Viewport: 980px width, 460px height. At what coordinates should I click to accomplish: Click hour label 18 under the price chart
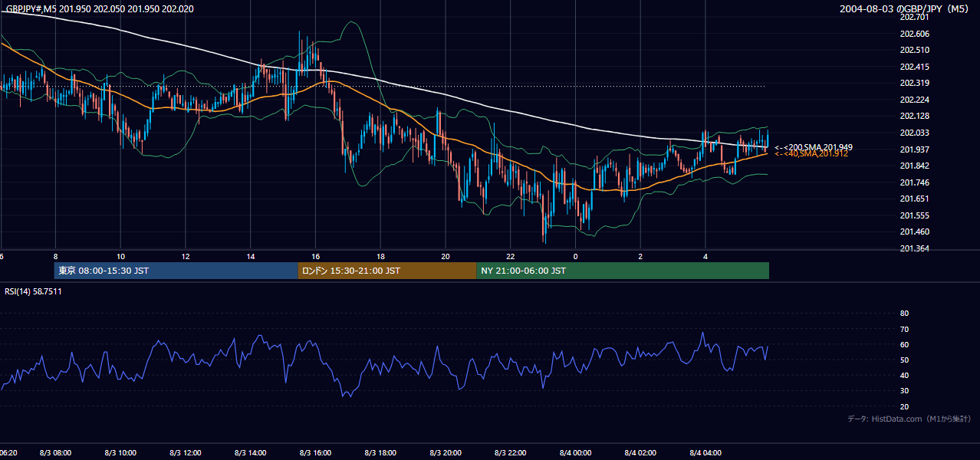tap(380, 257)
